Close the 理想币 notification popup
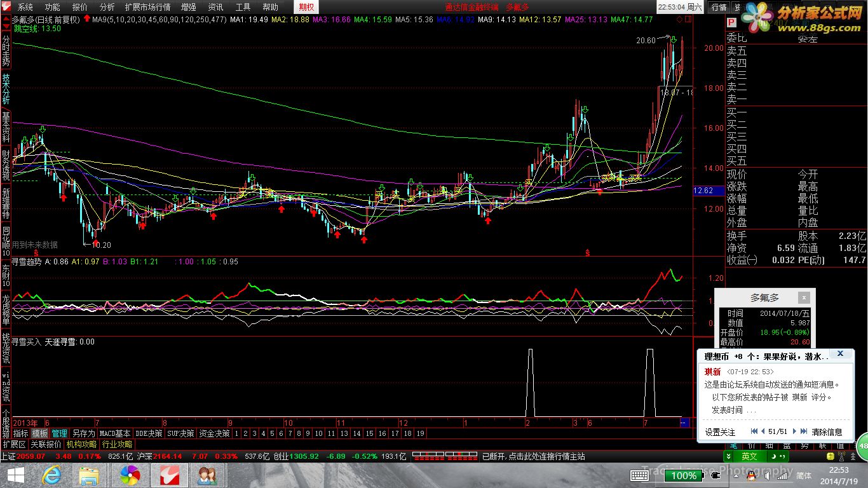Viewport: 868px width, 488px height. tap(840, 353)
